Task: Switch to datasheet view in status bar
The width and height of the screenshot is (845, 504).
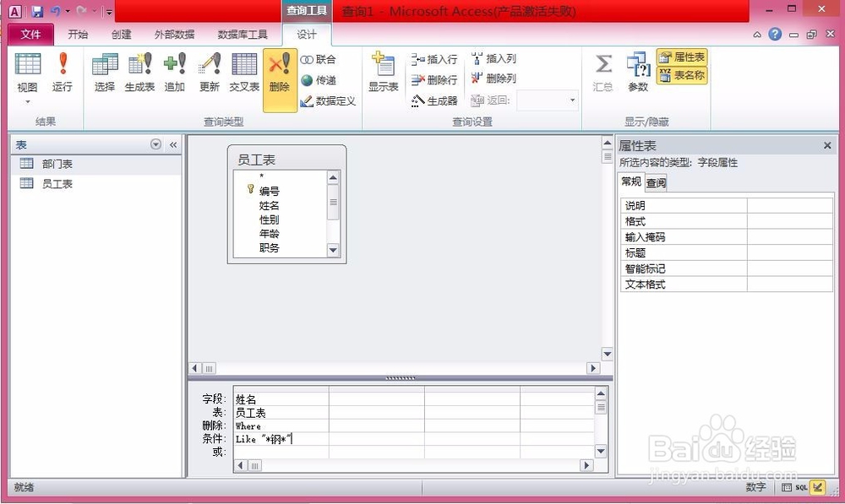Action: point(787,488)
